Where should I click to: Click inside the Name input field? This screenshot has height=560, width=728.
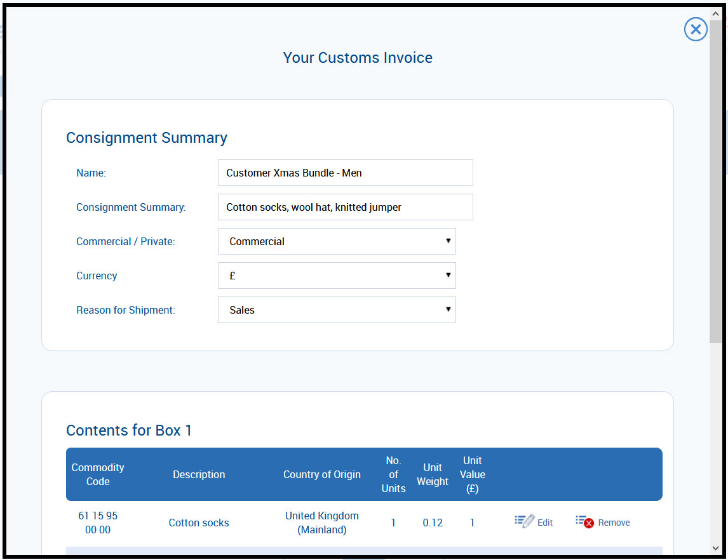point(345,173)
